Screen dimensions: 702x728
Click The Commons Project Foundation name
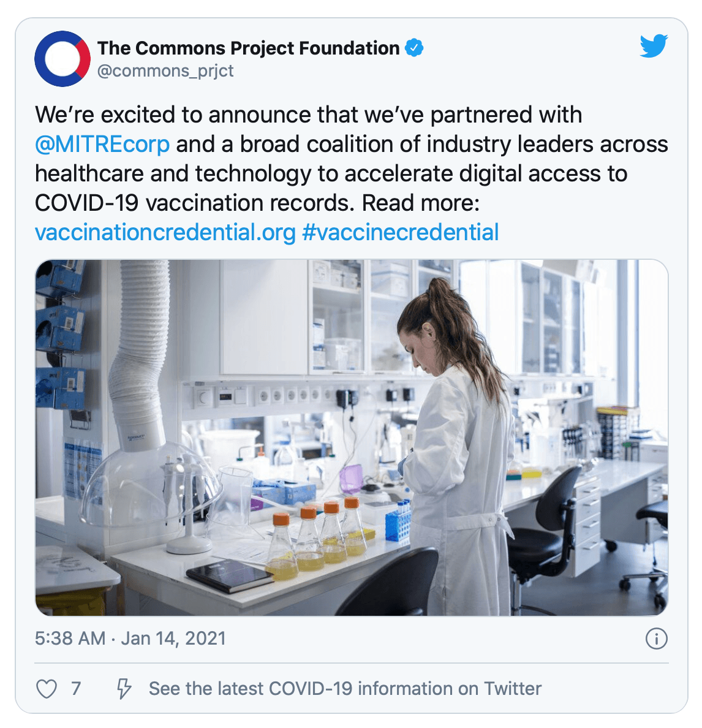pyautogui.click(x=248, y=48)
